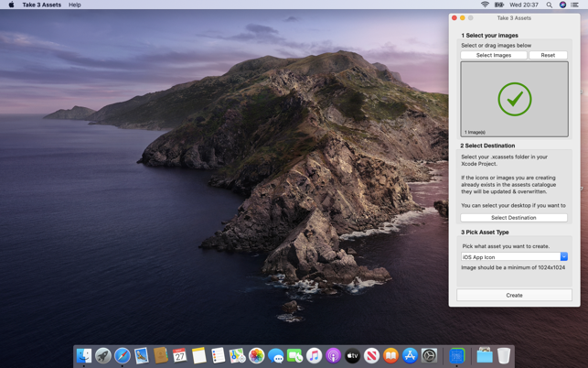Viewport: 588px width, 368px height.
Task: Open Photos app in dock
Action: tap(256, 355)
